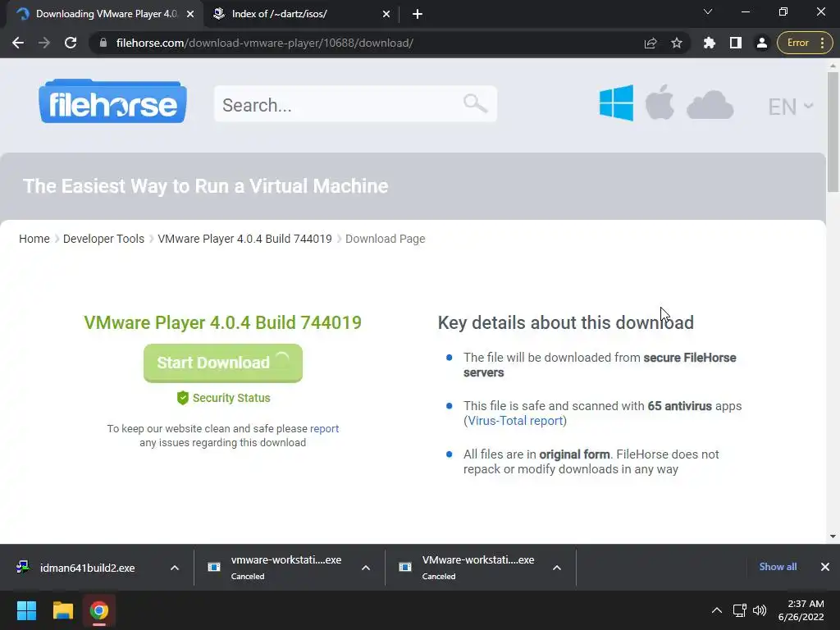Click the page vertical scrollbar thumb
This screenshot has height=630, width=840.
click(833, 132)
